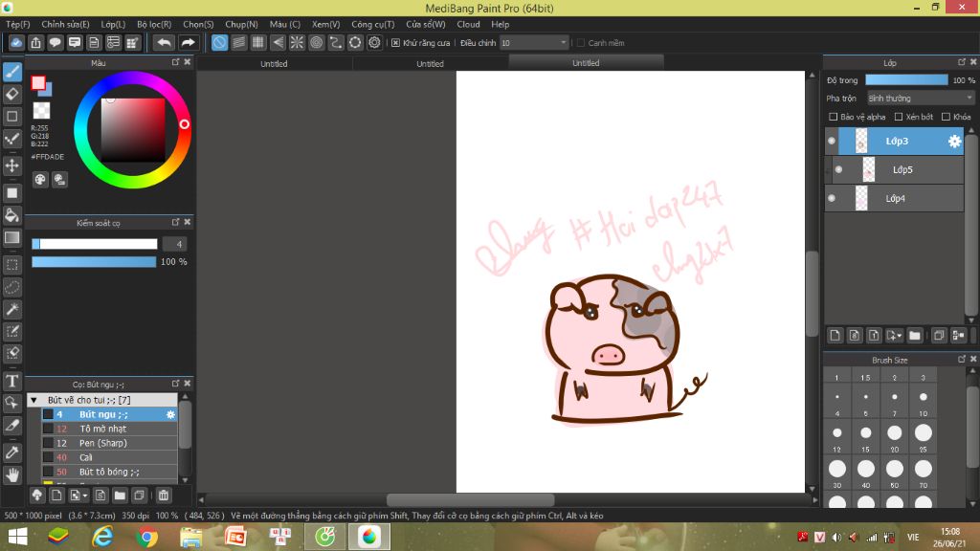Open the Điều chỉnh correction dropdown

pos(534,43)
